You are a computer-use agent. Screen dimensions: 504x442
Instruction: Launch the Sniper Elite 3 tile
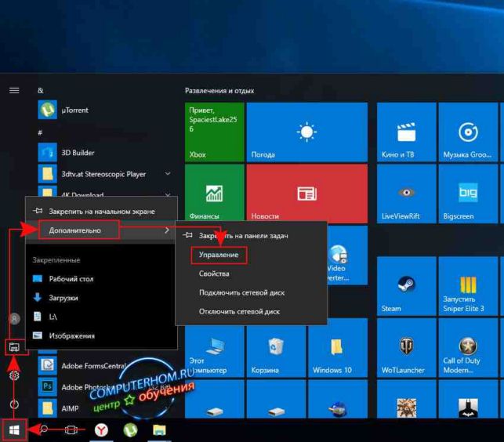click(468, 286)
